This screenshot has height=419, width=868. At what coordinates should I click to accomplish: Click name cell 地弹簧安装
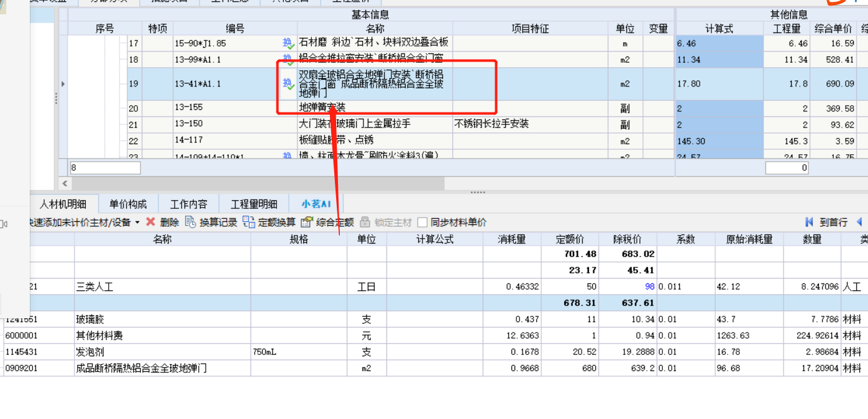(x=375, y=108)
